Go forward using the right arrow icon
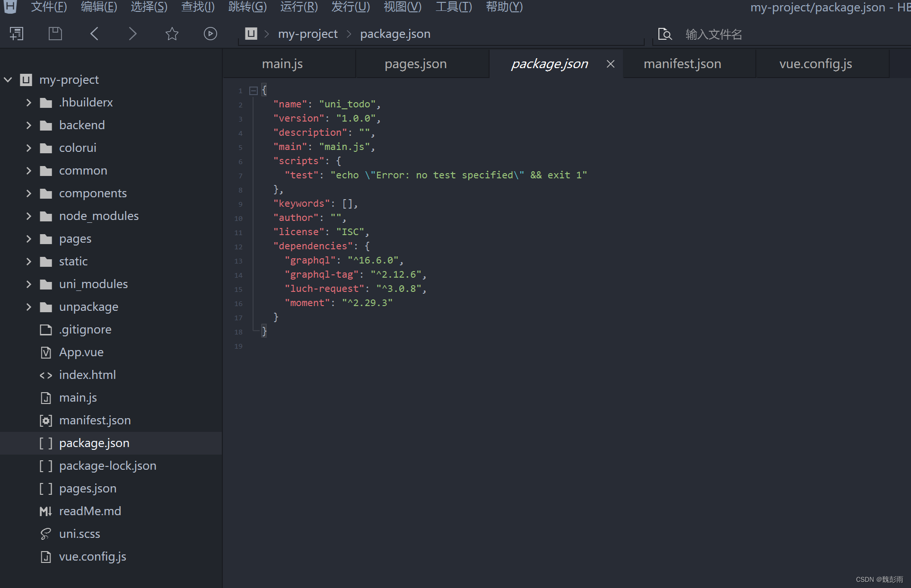This screenshot has height=588, width=911. tap(133, 34)
